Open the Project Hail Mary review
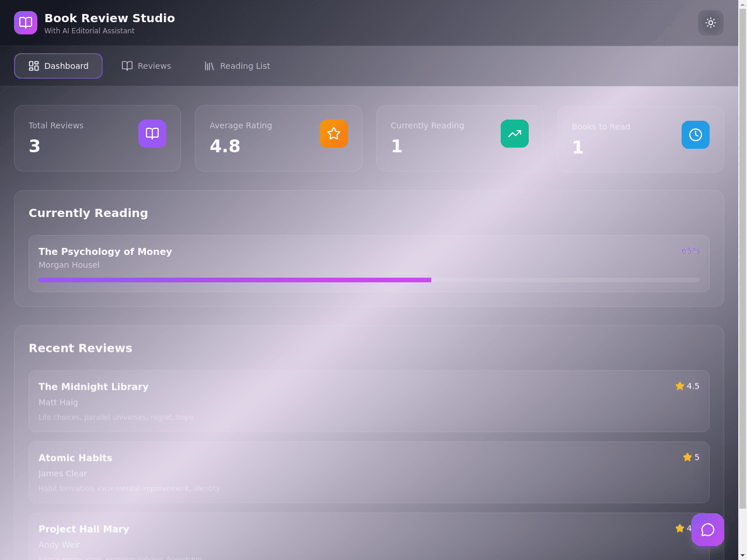This screenshot has width=747, height=560. [369, 536]
